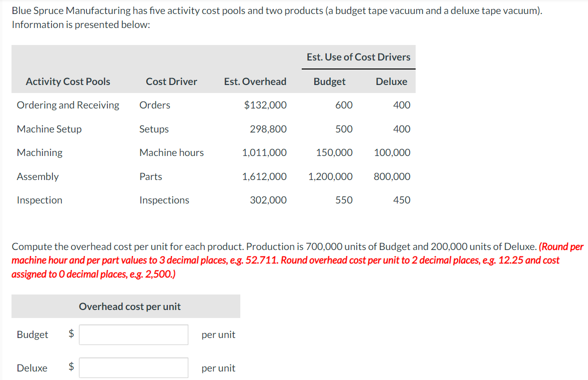Click the Est. Overhead column header
Viewport: 588px width, 380px height.
coord(255,81)
